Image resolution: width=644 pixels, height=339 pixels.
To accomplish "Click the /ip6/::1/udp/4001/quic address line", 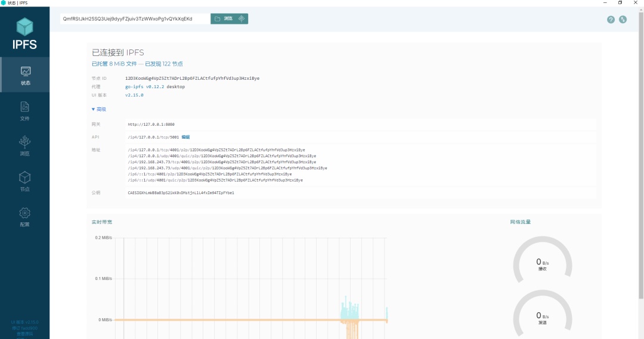I will 215,180.
